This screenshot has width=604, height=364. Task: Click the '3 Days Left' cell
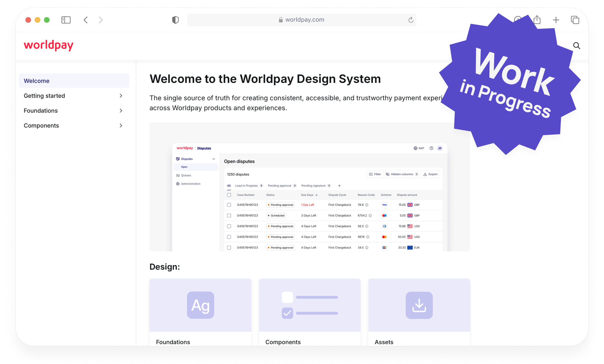pos(309,216)
